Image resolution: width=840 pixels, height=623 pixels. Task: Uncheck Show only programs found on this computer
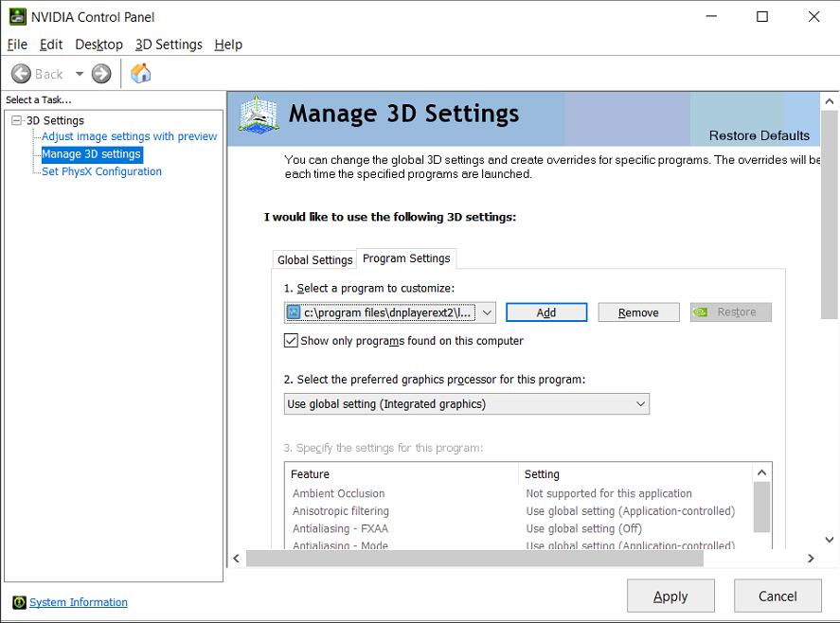point(290,341)
